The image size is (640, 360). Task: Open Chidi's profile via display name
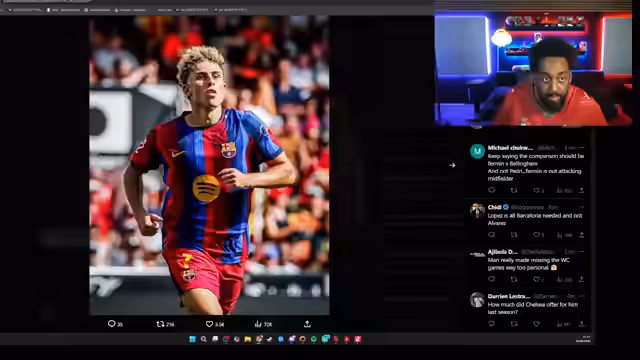point(494,207)
